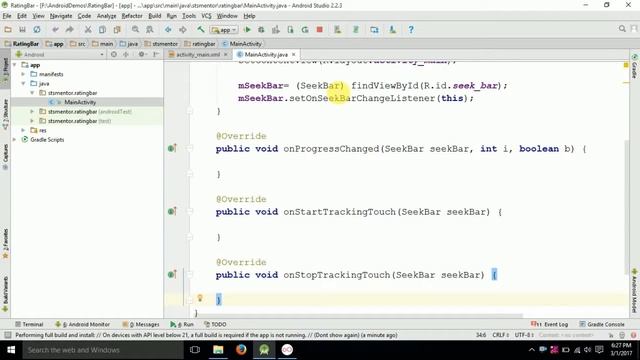This screenshot has height=360, width=640.
Task: Click the Windows Start button
Action: [11, 350]
